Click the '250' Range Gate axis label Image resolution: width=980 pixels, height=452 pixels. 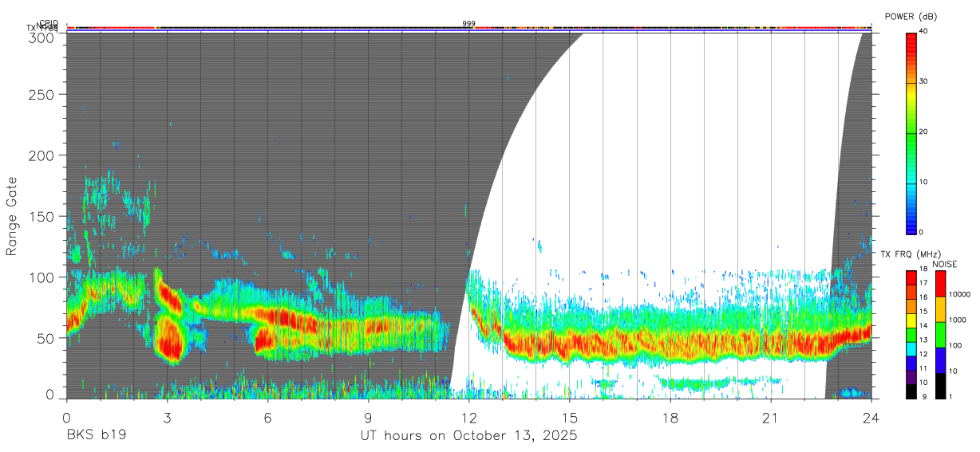click(43, 95)
